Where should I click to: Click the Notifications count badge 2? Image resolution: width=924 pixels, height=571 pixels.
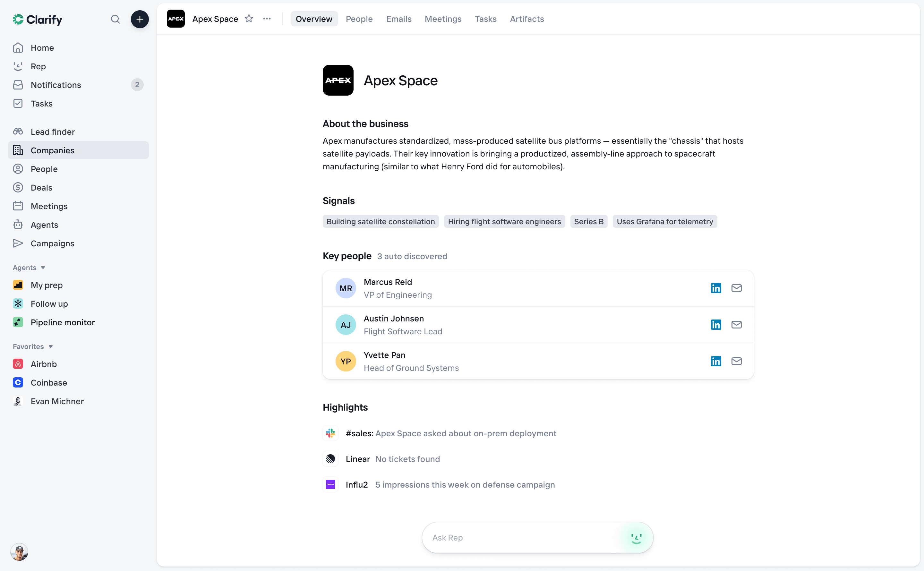point(137,85)
